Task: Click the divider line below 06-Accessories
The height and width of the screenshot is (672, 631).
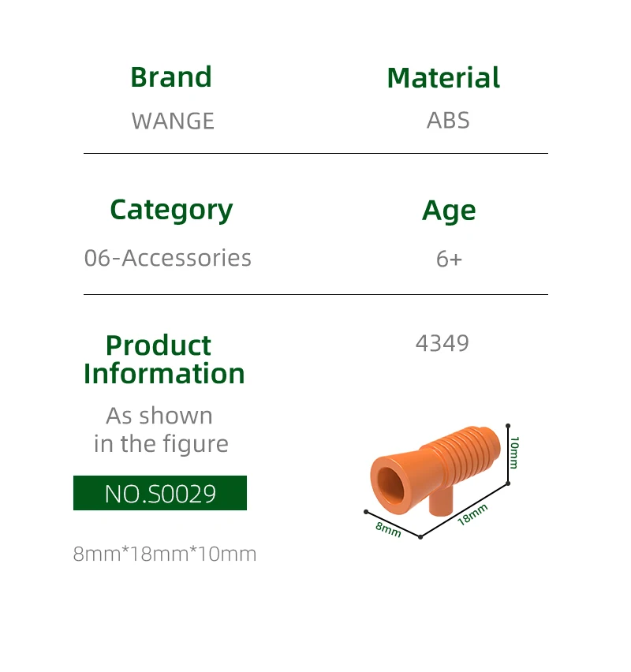Action: click(315, 295)
